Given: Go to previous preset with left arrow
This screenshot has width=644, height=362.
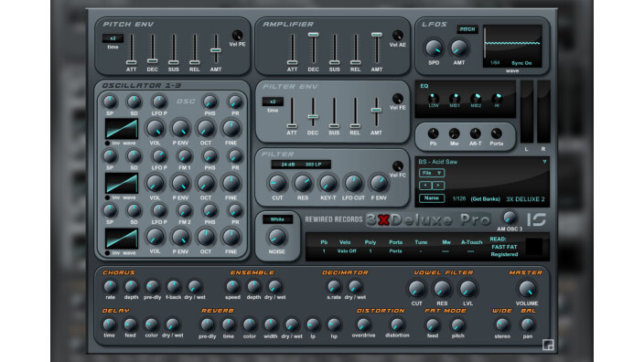Looking at the screenshot, I should (425, 186).
